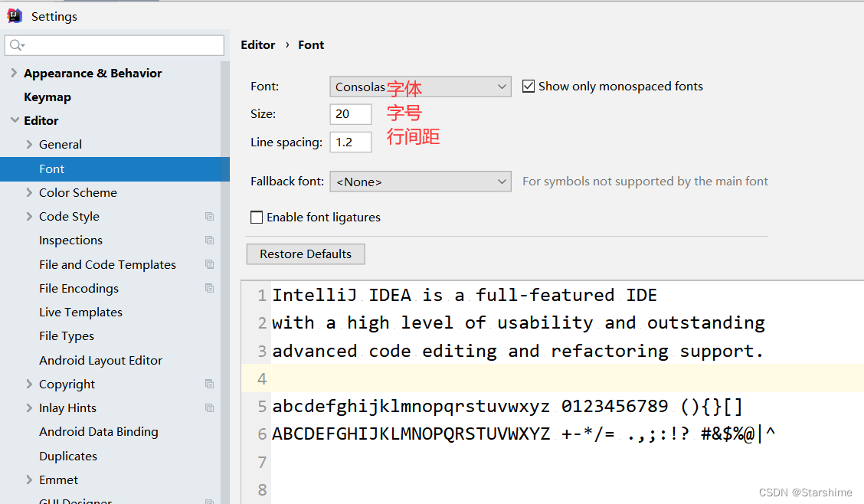Enable the font ligatures checkbox
Image resolution: width=864 pixels, height=504 pixels.
click(257, 218)
